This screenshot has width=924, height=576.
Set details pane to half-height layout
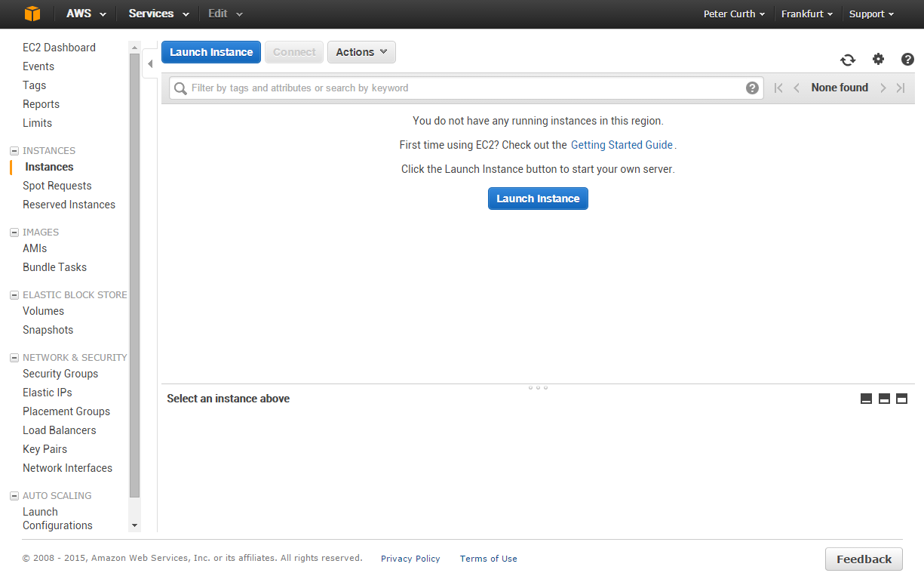(x=884, y=399)
